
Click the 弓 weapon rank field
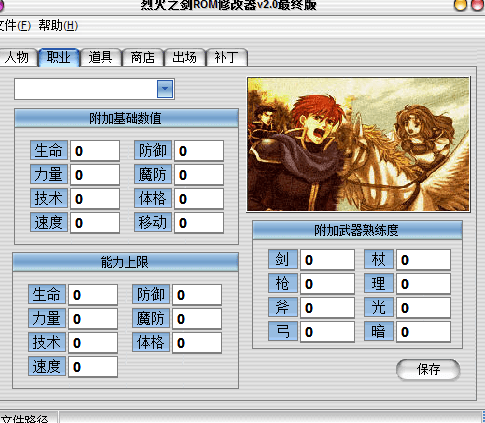(327, 332)
